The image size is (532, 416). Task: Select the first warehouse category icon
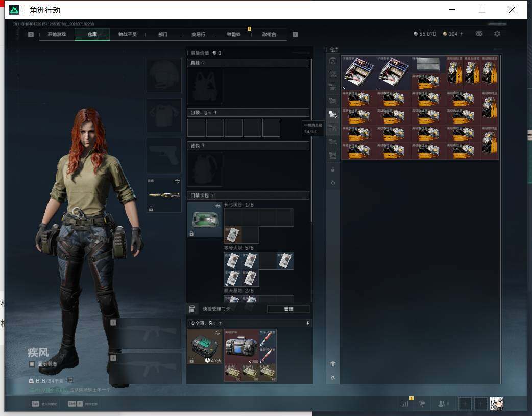[333, 61]
